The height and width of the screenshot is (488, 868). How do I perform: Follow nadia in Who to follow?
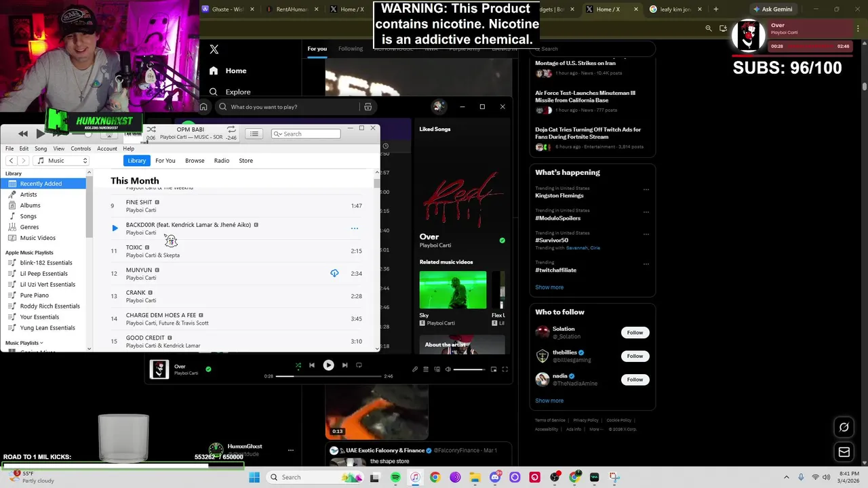[x=635, y=380]
